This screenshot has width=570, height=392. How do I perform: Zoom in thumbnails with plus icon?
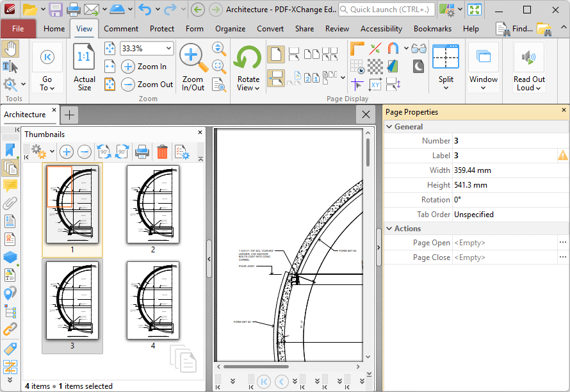pyautogui.click(x=67, y=152)
